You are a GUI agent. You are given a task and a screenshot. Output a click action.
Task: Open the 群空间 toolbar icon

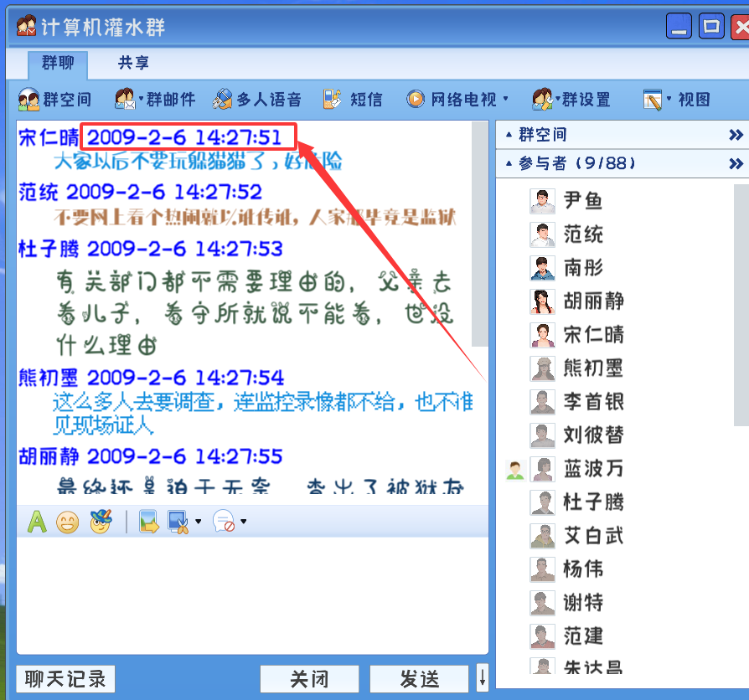click(x=28, y=100)
